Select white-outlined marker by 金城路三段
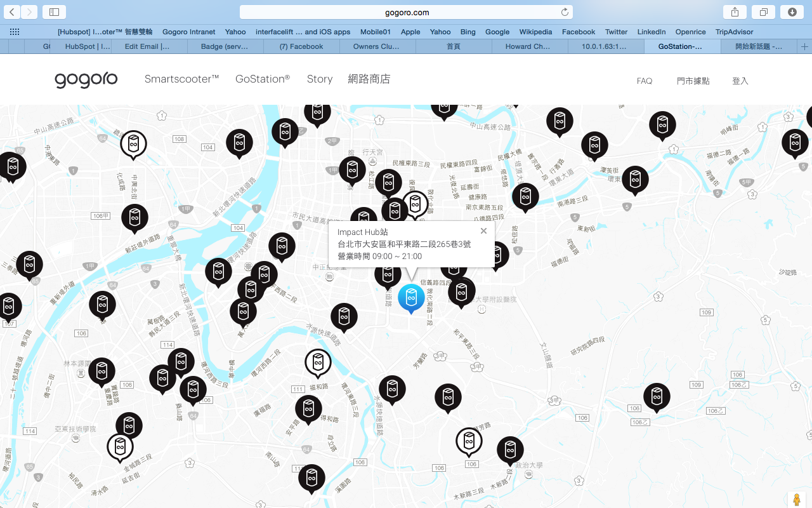The width and height of the screenshot is (812, 508). [120, 448]
